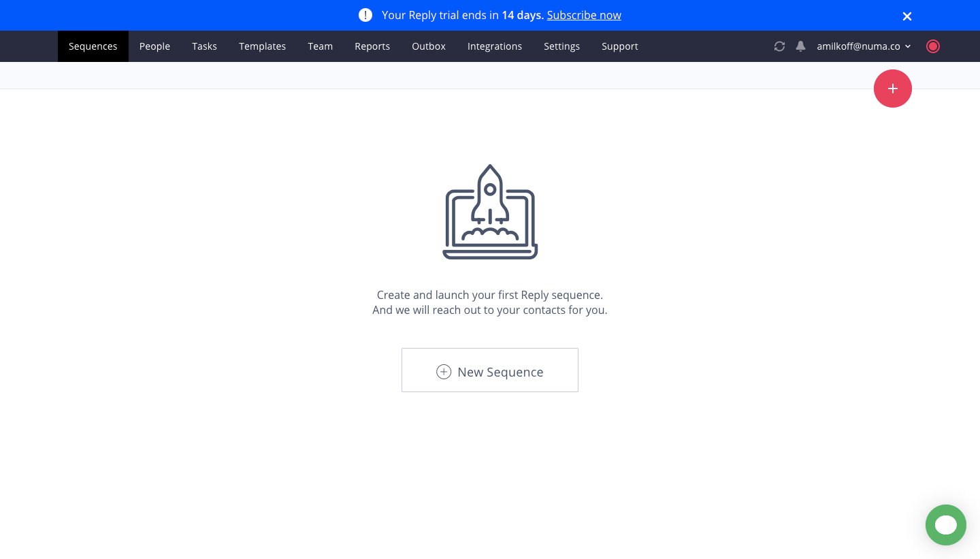Click "Create and launch your first Reply sequence." text
980x559 pixels.
click(490, 296)
